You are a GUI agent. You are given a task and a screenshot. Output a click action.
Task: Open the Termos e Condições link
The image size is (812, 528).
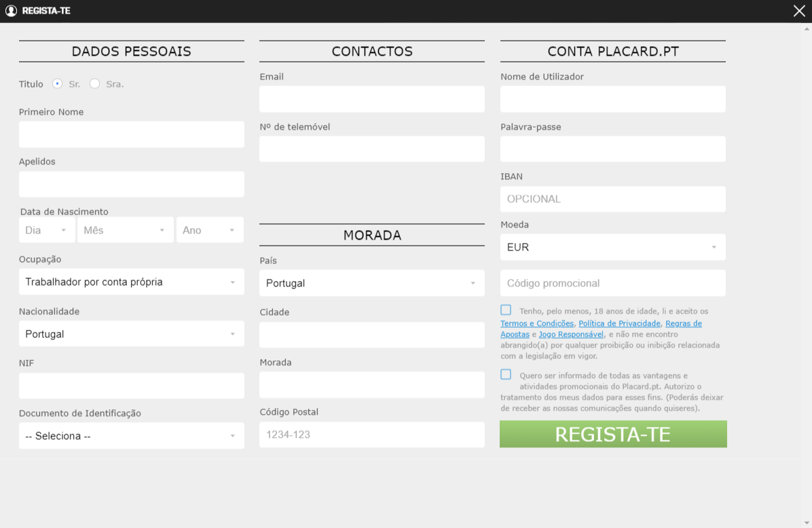point(537,324)
